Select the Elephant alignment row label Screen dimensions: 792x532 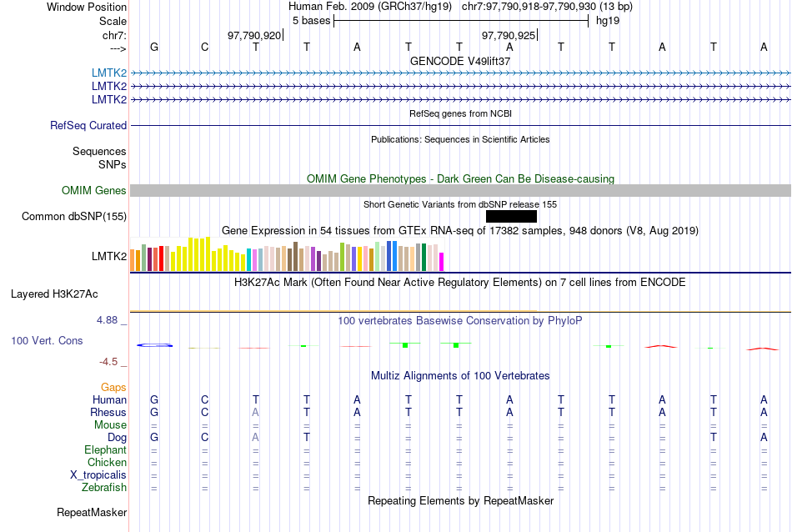[x=105, y=450]
